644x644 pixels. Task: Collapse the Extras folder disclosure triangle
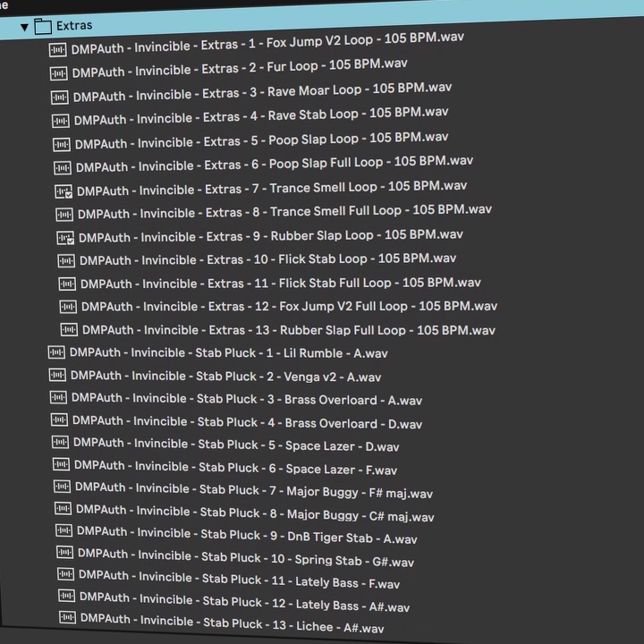coord(24,27)
